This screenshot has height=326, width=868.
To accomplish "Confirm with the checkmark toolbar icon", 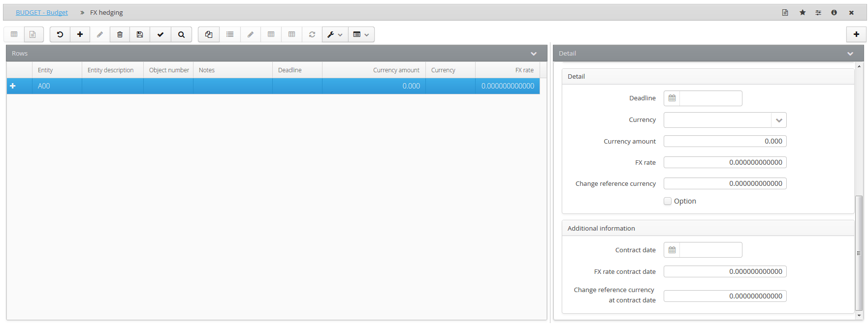I will click(x=161, y=34).
